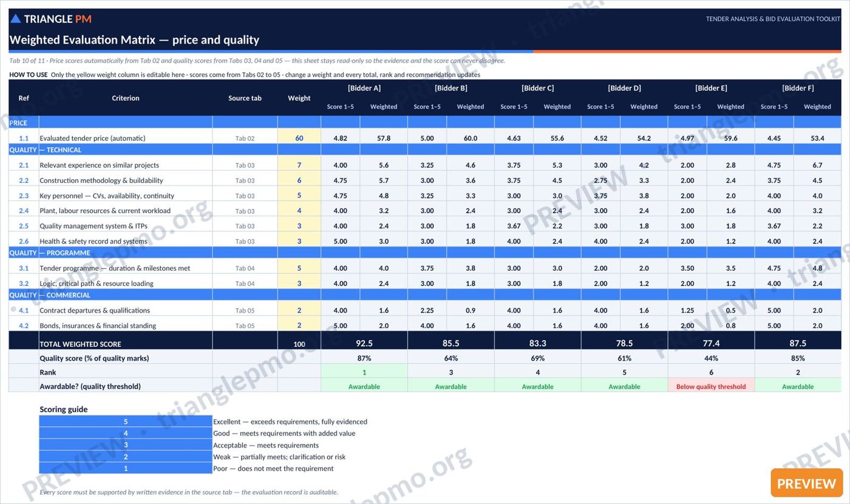Select the [Bidder C] column header
850x504 pixels.
pyautogui.click(x=538, y=88)
